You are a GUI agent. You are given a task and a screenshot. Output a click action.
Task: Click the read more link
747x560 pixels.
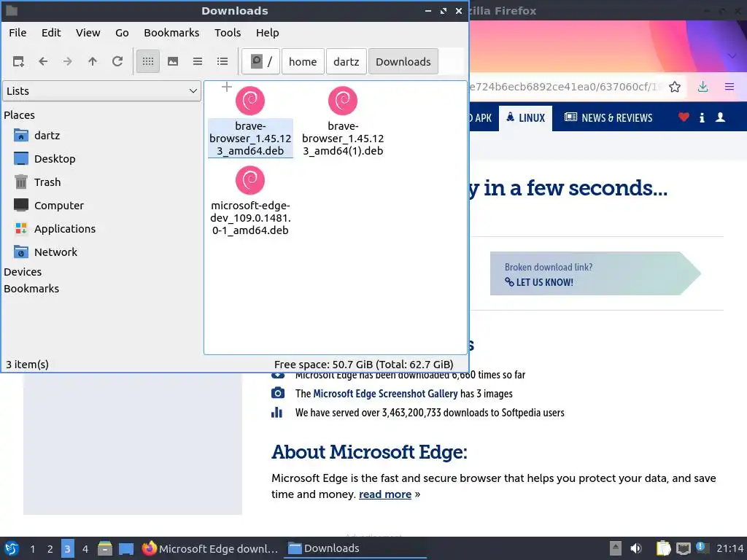point(385,494)
